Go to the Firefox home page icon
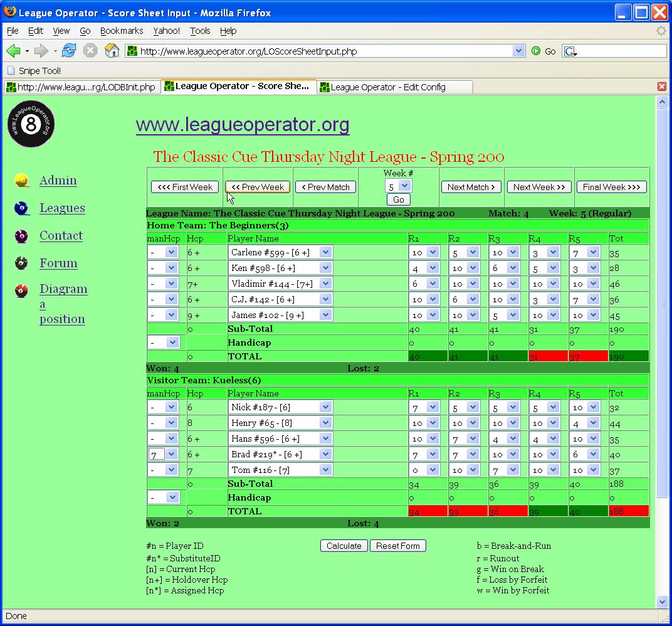 [112, 51]
